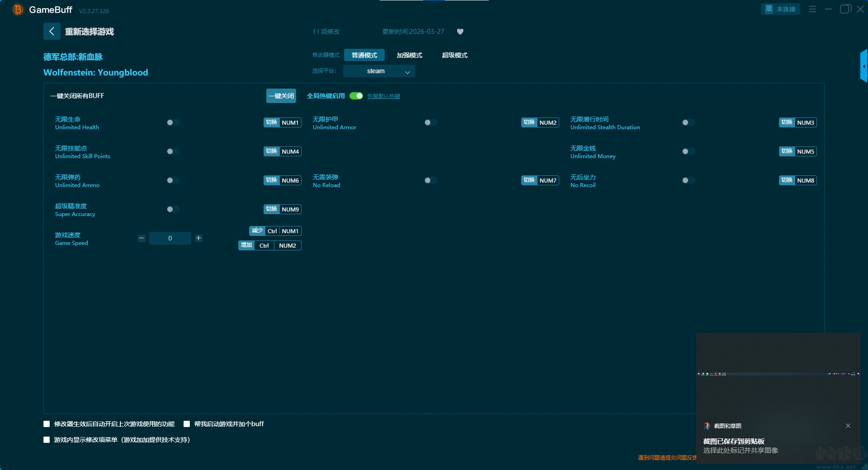Click the plus icon for Game Speed
The height and width of the screenshot is (470, 868).
[198, 238]
